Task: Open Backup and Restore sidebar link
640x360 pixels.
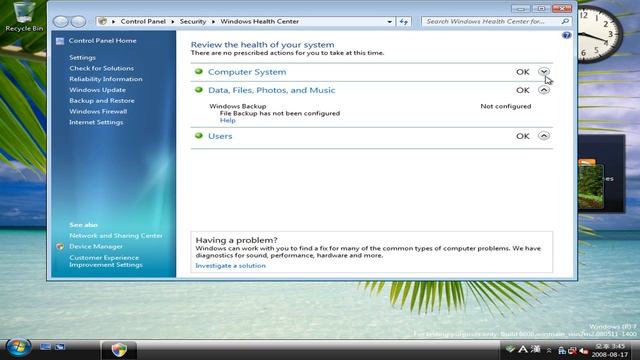Action: coord(102,100)
